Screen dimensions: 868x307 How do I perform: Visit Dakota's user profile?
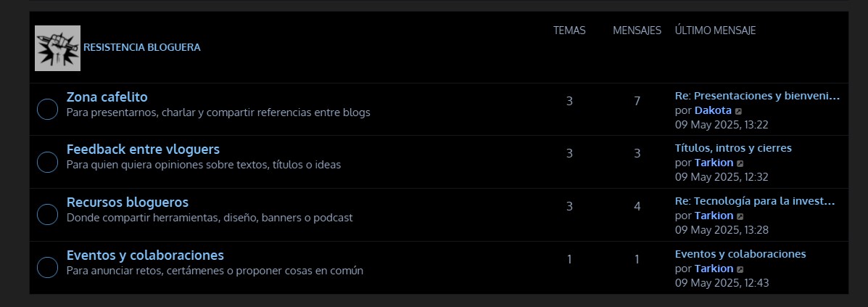point(713,110)
